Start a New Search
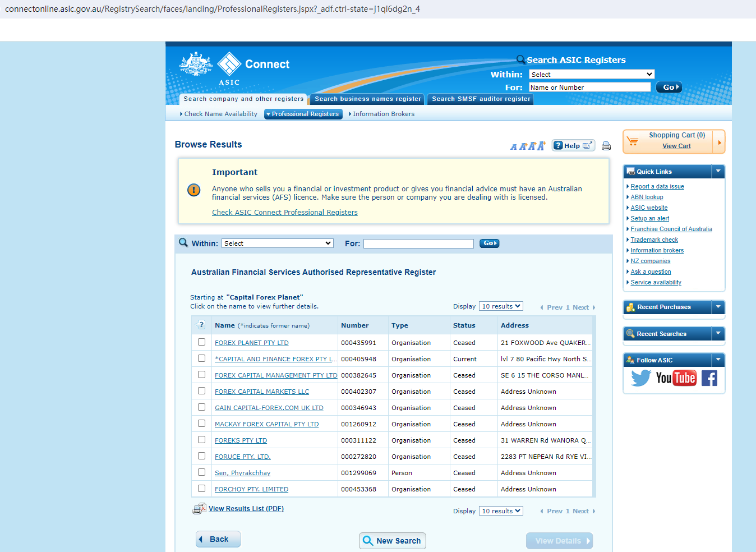This screenshot has width=756, height=552. 393,541
